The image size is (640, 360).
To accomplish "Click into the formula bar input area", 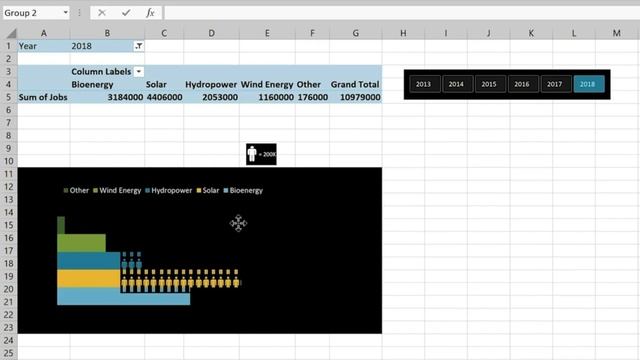I will tap(402, 13).
